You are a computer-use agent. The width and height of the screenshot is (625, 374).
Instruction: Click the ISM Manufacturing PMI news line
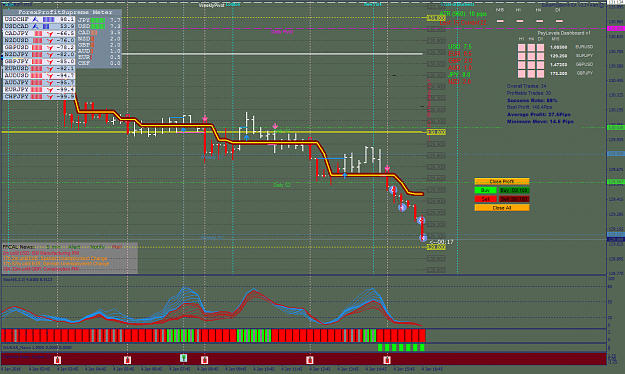41,253
